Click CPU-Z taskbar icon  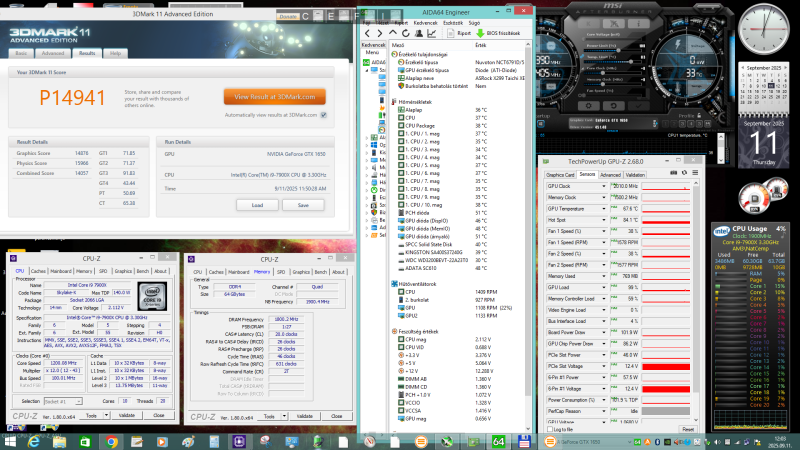[x=239, y=442]
